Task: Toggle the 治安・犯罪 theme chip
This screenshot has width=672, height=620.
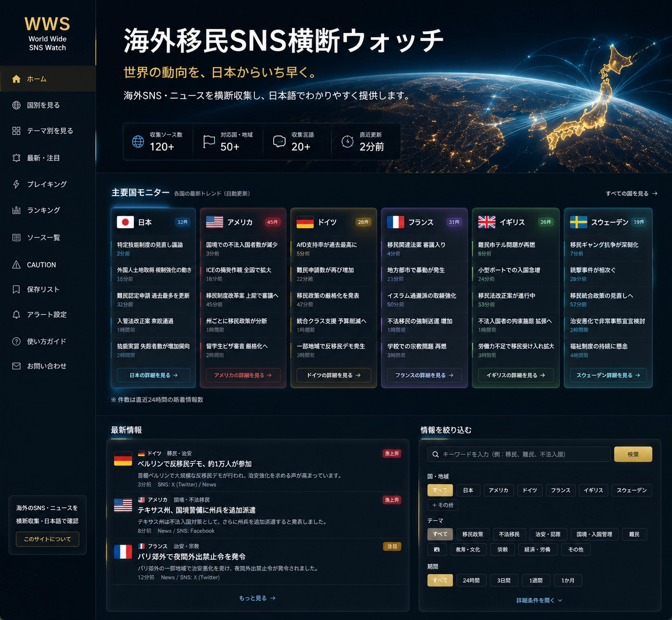Action: (x=547, y=535)
